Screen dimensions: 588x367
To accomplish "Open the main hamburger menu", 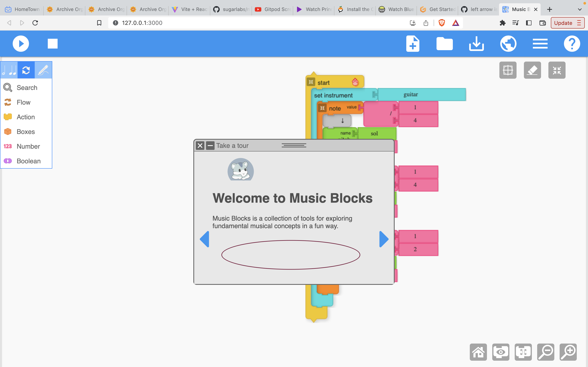I will tap(540, 44).
